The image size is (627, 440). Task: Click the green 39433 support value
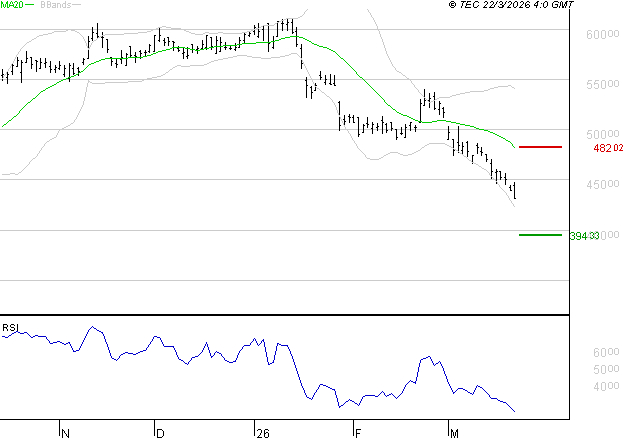(x=584, y=236)
